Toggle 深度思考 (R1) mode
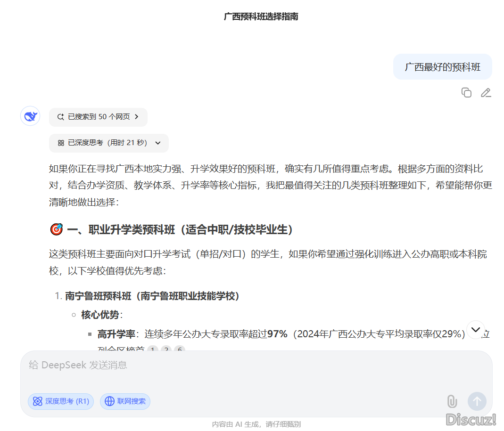 61,401
